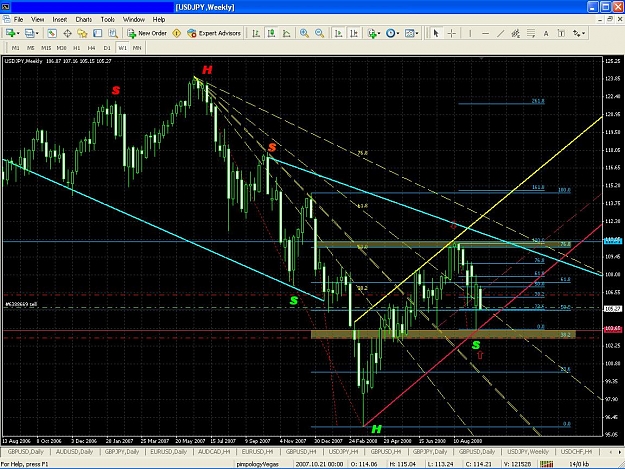Select the Text Label tool
The width and height of the screenshot is (625, 469).
[x=561, y=33]
